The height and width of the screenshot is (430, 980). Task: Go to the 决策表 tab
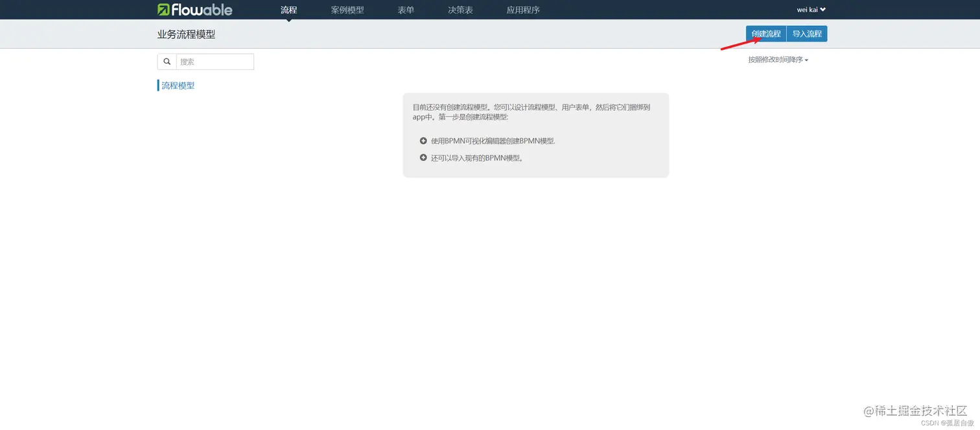[x=460, y=10]
